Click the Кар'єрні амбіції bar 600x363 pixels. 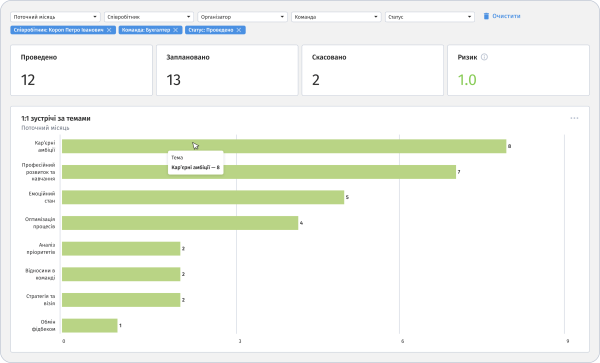pyautogui.click(x=284, y=146)
